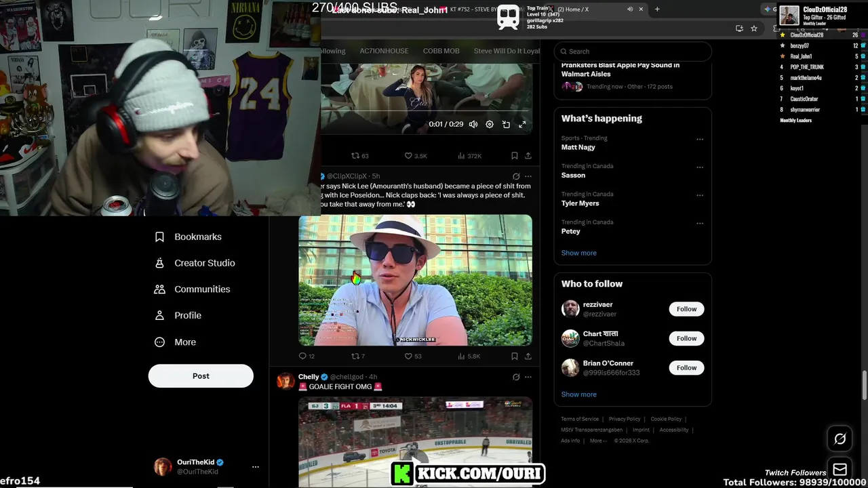Reply to the ClipXClipX tweet with 12 replies
The image size is (868, 488).
click(x=307, y=356)
